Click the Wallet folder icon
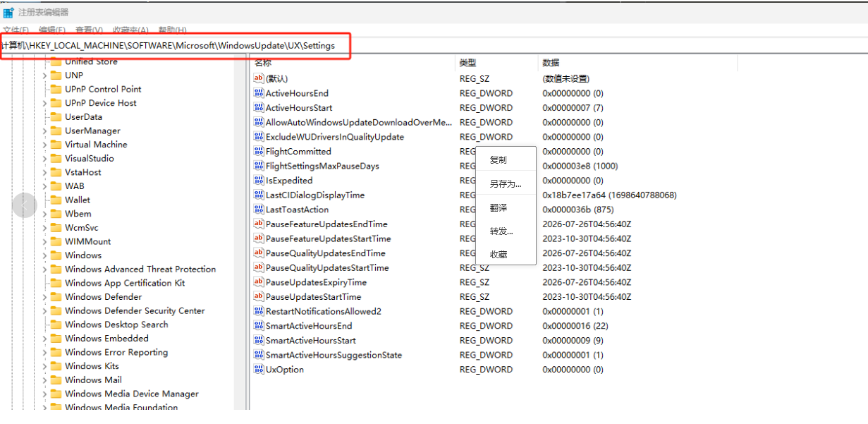The width and height of the screenshot is (868, 424). tap(56, 200)
